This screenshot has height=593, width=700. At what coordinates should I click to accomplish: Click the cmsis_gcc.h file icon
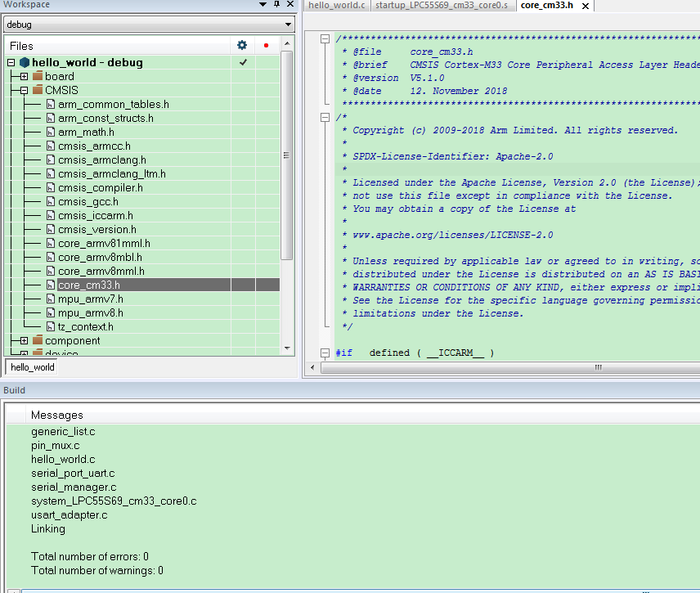pos(51,202)
